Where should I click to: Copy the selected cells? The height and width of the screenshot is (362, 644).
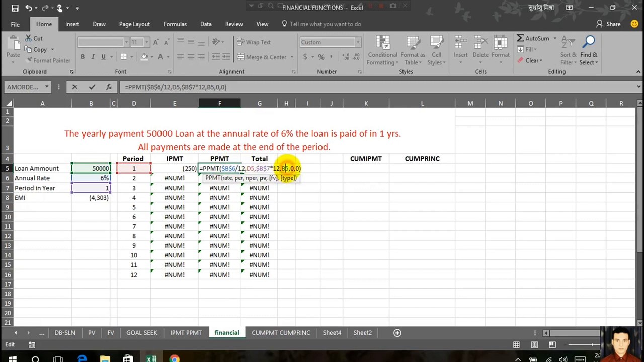(36, 49)
